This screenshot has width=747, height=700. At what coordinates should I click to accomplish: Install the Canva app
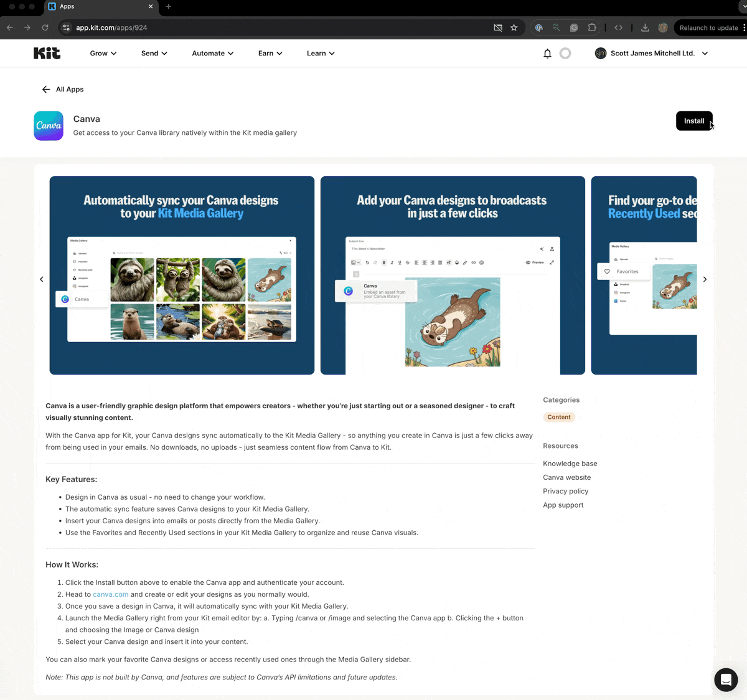click(x=694, y=121)
